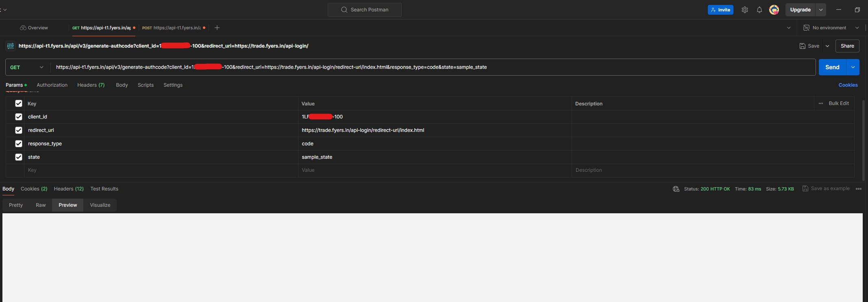Click the empty new Description field
The width and height of the screenshot is (868, 302).
coord(713,170)
